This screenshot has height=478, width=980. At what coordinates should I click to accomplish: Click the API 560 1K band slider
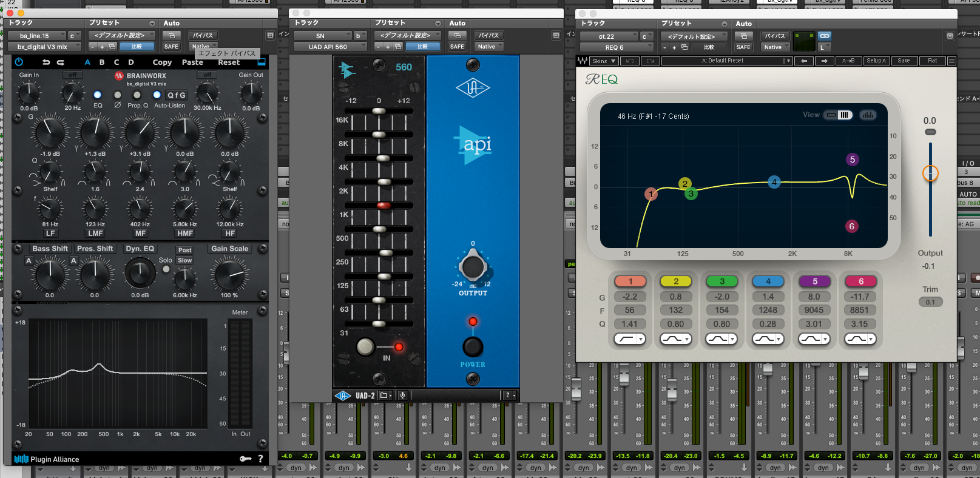coord(383,206)
